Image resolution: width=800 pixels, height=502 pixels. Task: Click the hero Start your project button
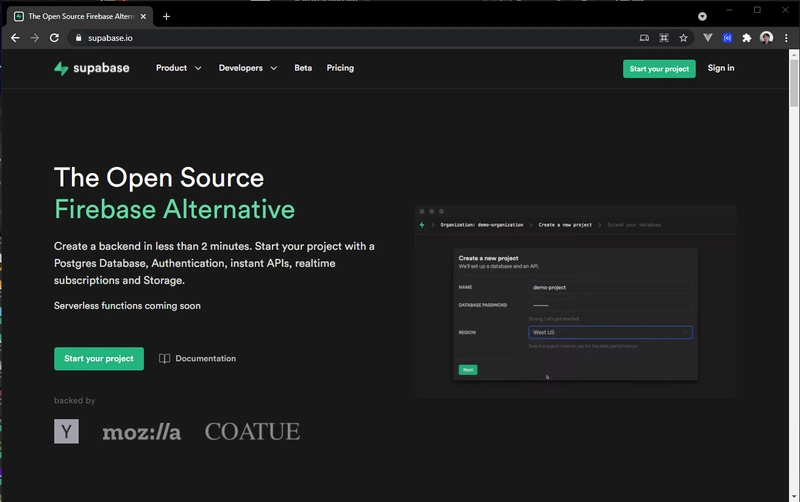(x=99, y=359)
